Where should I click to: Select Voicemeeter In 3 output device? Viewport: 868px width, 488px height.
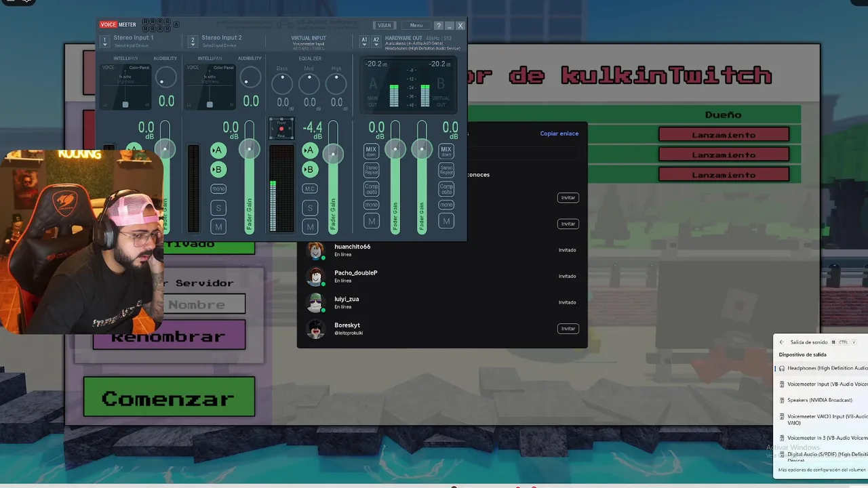pyautogui.click(x=821, y=438)
